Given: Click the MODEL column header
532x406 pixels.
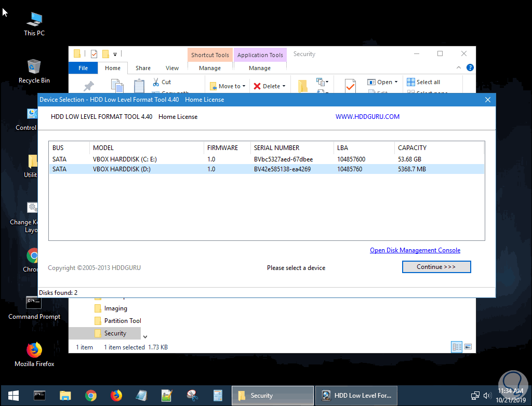Looking at the screenshot, I should tap(147, 148).
